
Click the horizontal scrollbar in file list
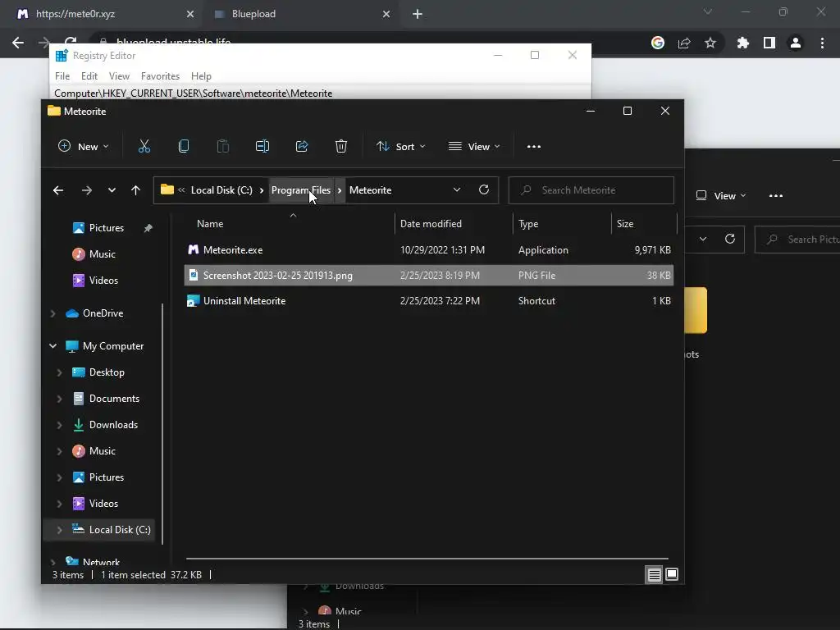click(427, 558)
